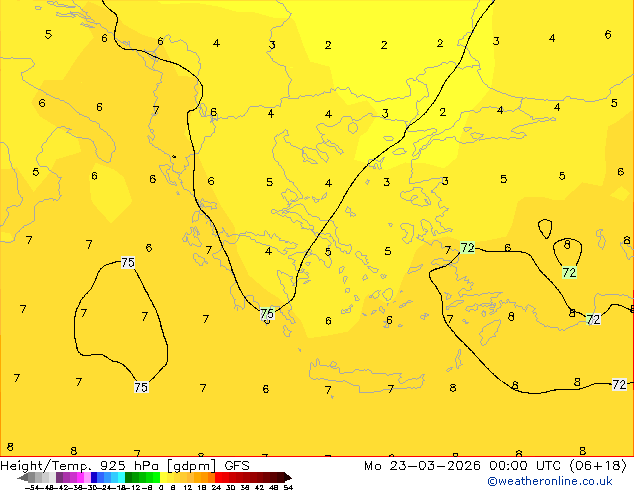Click the "(06+18)" forecast run text

(598, 466)
